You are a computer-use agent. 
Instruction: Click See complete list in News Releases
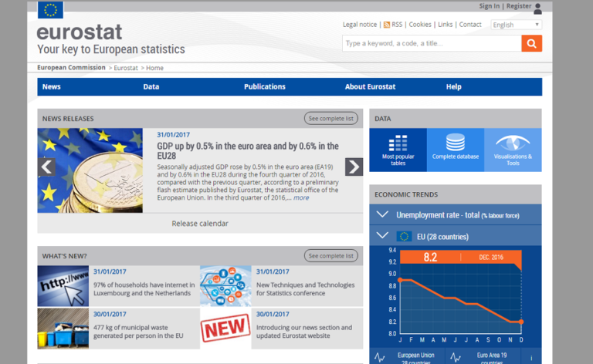[x=331, y=119]
